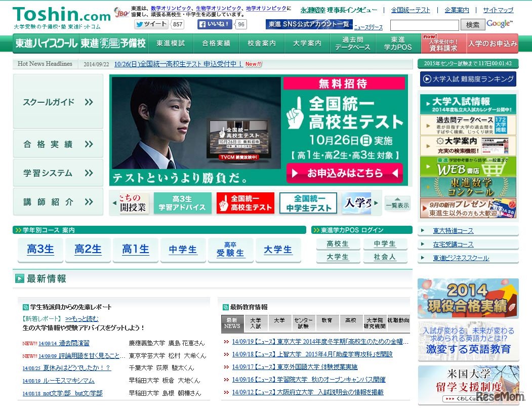The width and height of the screenshot is (532, 408).
Task: Click 社会人 POS login button
Action: tap(385, 257)
